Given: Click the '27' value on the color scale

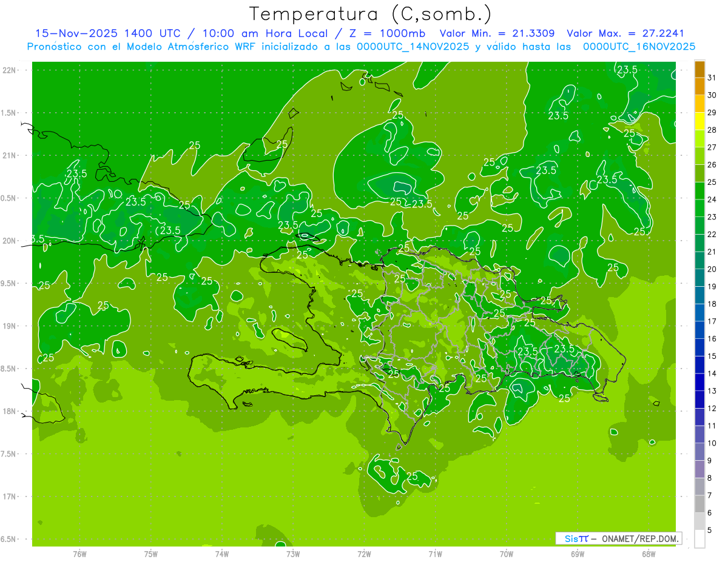Looking at the screenshot, I should pos(712,147).
